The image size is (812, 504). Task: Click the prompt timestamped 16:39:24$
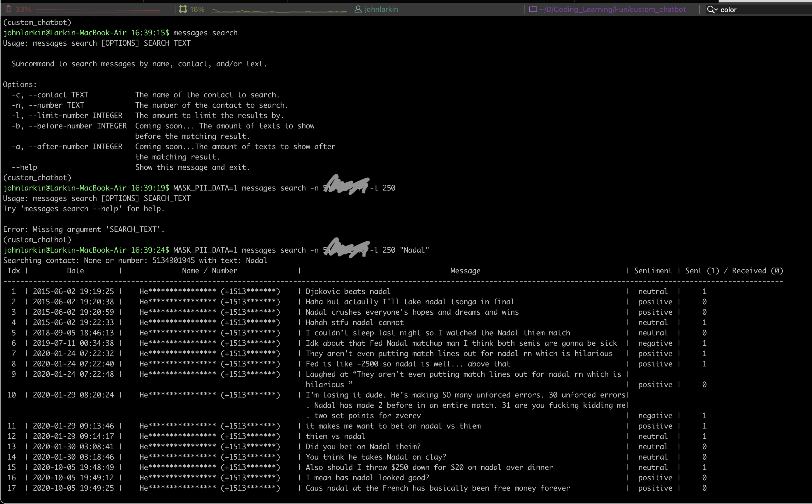86,250
